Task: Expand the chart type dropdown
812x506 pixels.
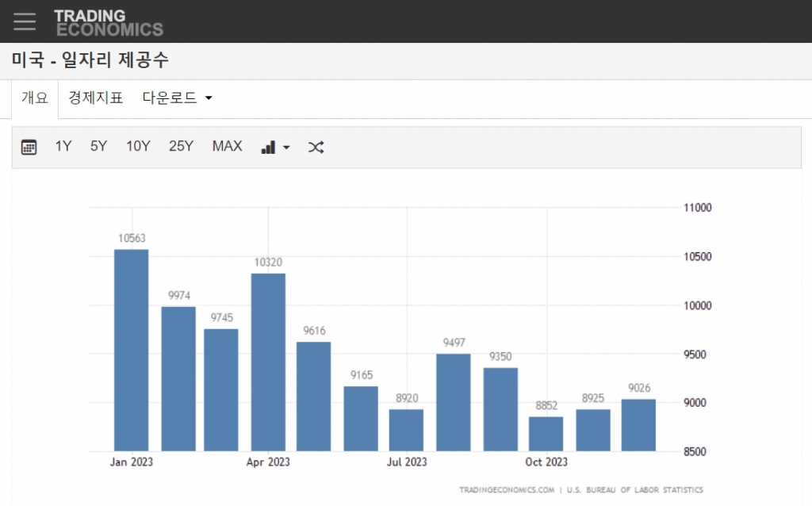Action: click(x=275, y=147)
